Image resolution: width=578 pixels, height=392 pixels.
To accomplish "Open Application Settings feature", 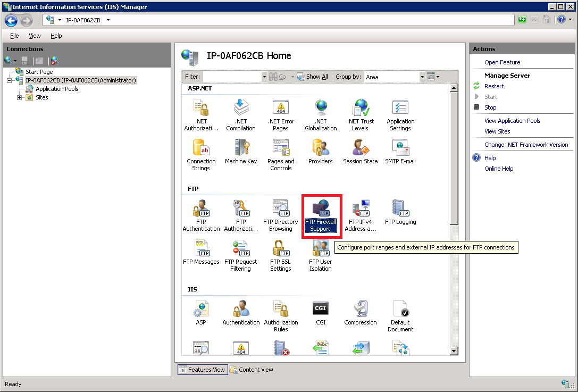I will point(400,115).
